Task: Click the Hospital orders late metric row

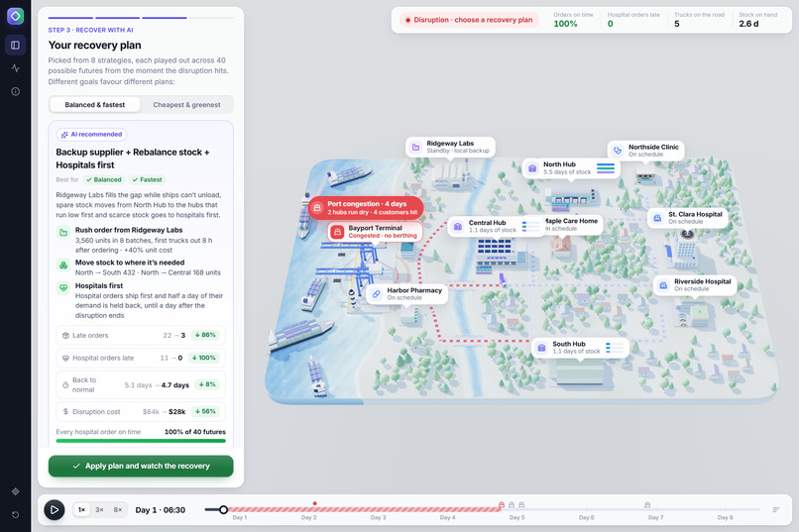Action: point(141,358)
